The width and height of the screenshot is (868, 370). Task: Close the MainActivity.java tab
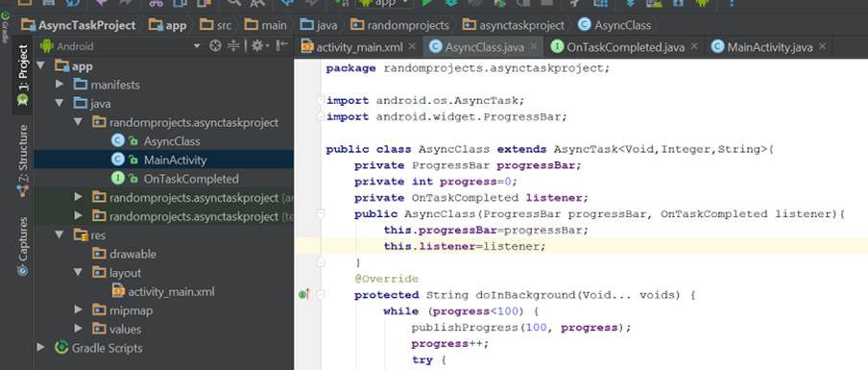(822, 46)
